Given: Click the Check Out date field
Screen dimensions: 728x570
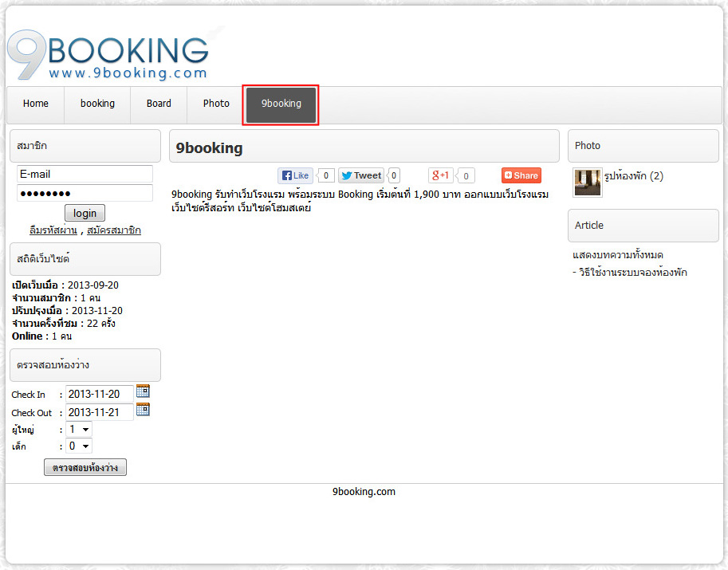Looking at the screenshot, I should tap(100, 412).
